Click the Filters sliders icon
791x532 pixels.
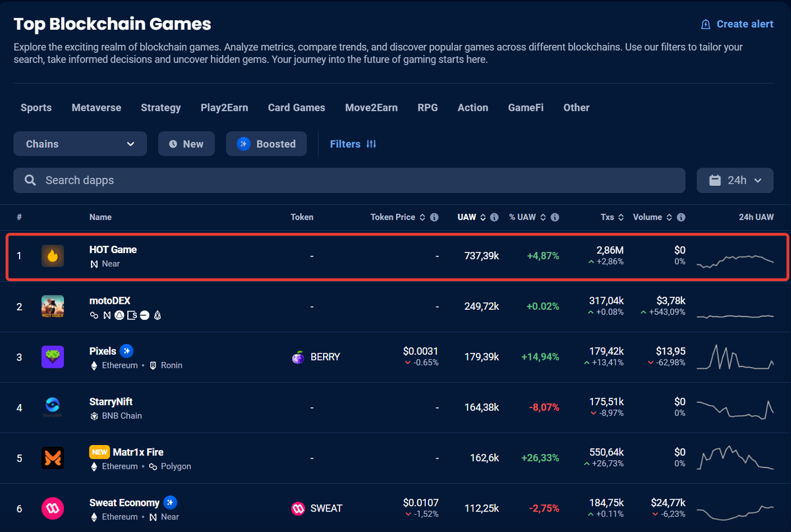(371, 144)
